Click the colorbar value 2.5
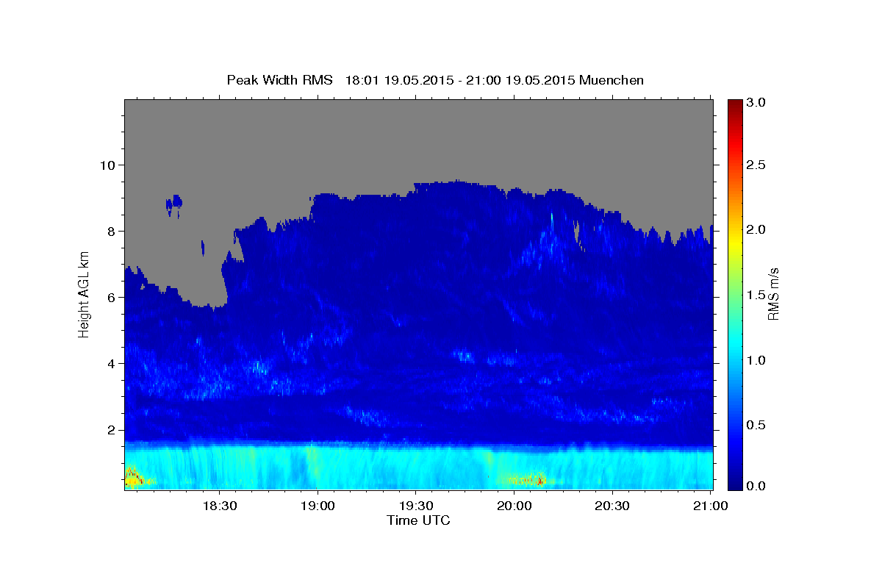This screenshot has height=588, width=882. [757, 165]
